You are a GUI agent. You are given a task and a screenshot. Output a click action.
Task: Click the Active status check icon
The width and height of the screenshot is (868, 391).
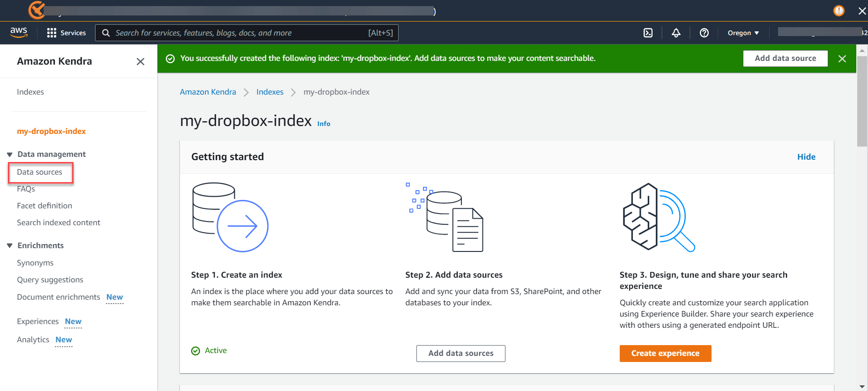point(195,351)
